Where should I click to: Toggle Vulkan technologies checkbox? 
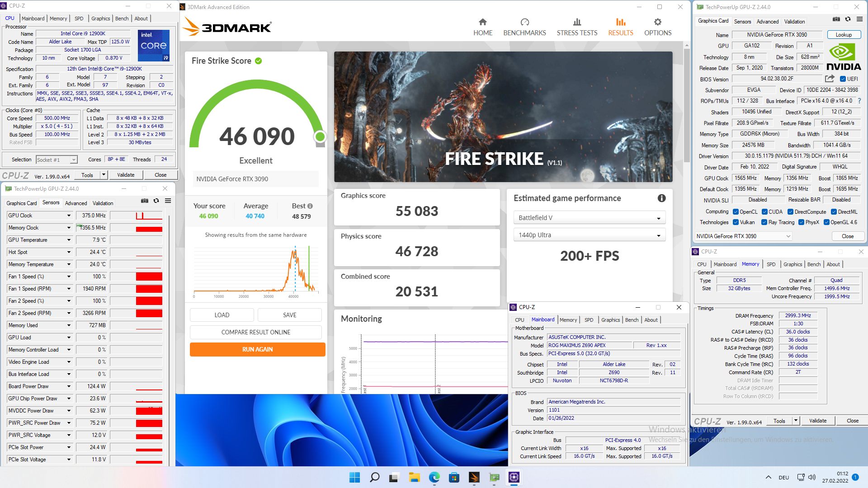coord(736,222)
